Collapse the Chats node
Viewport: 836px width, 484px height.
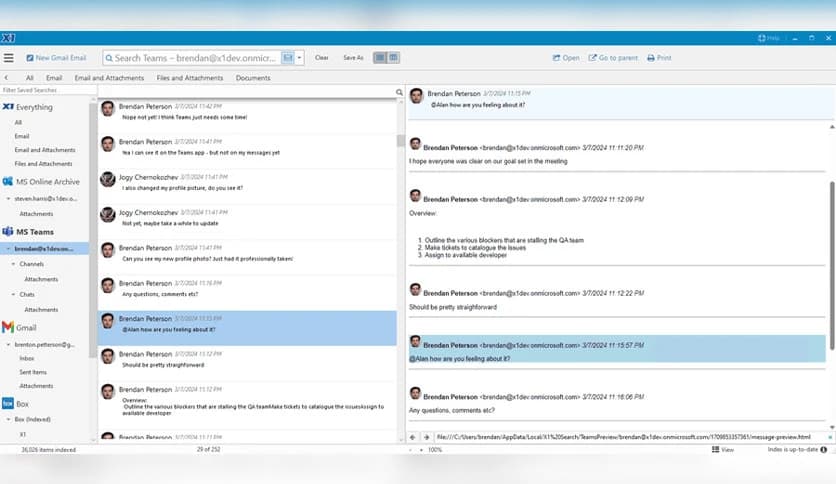tap(14, 294)
